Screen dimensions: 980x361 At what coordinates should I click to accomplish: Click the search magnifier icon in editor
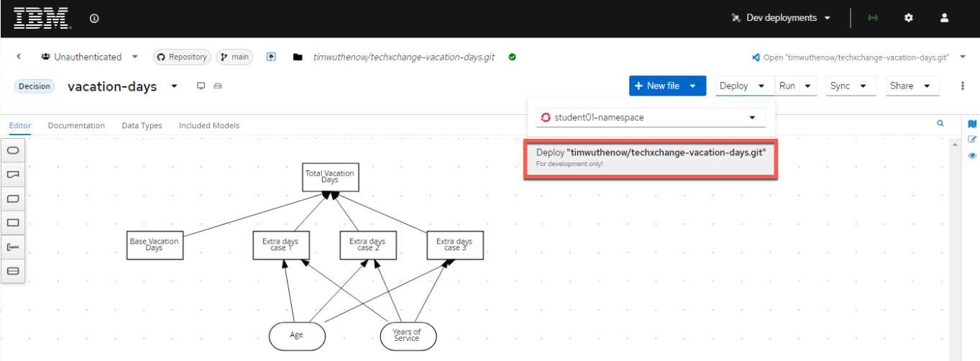[x=940, y=124]
